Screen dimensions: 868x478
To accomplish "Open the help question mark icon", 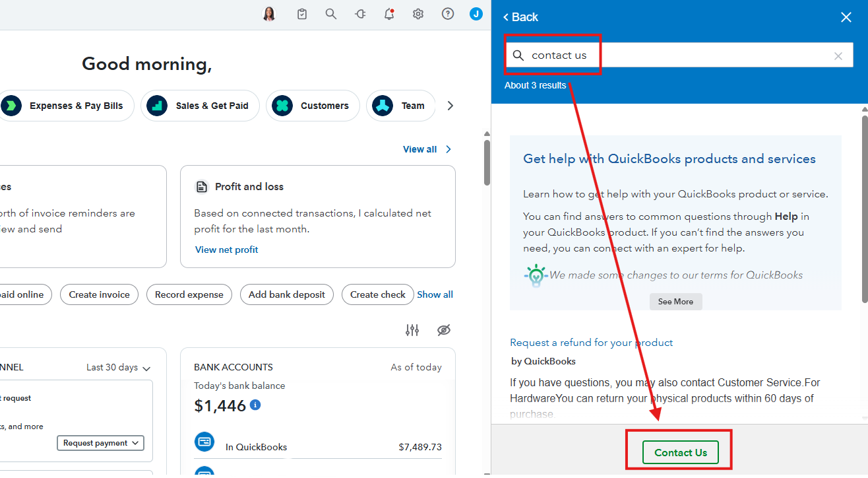I will (x=448, y=14).
